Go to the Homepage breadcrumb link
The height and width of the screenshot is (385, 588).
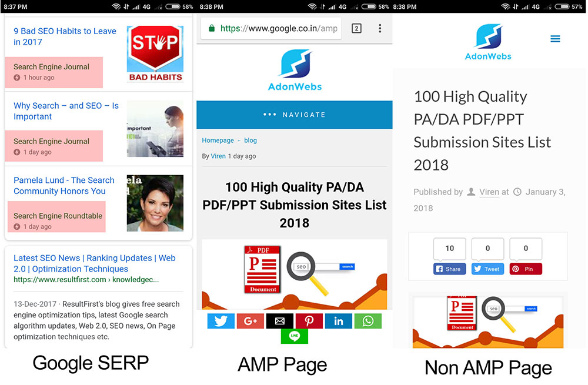pyautogui.click(x=218, y=140)
